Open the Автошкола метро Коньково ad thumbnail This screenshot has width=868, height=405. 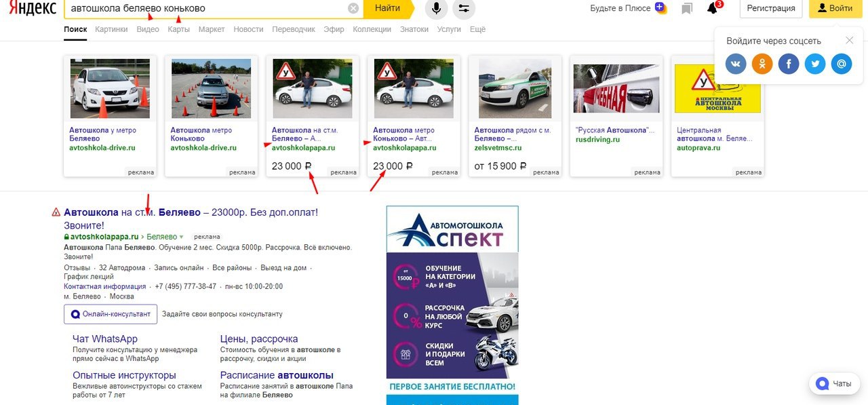coord(211,88)
